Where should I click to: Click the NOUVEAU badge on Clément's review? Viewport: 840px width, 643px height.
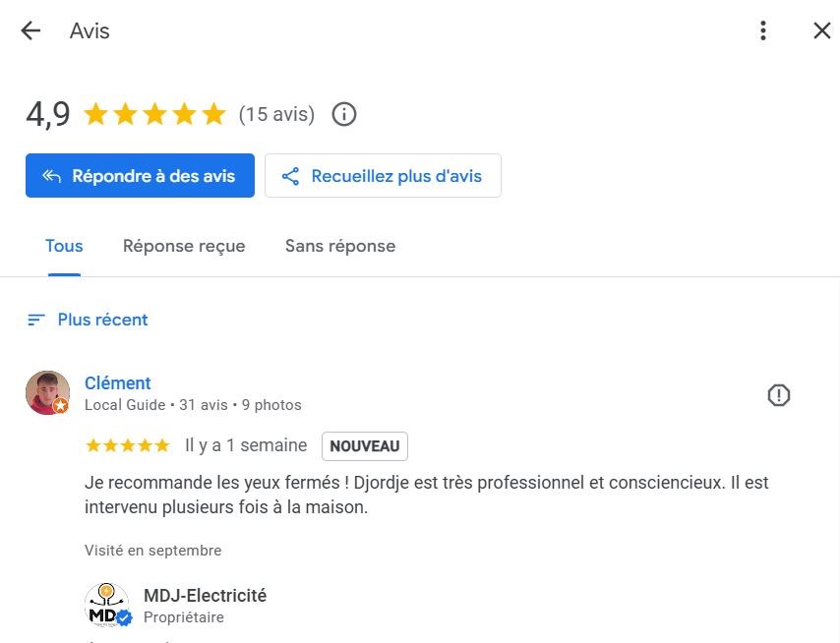click(x=364, y=446)
